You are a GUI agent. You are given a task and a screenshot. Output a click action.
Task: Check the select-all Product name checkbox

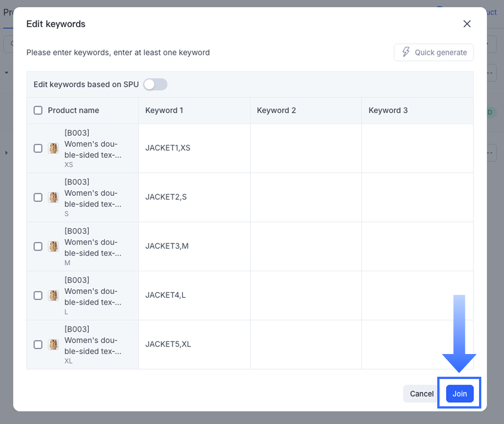pyautogui.click(x=38, y=110)
